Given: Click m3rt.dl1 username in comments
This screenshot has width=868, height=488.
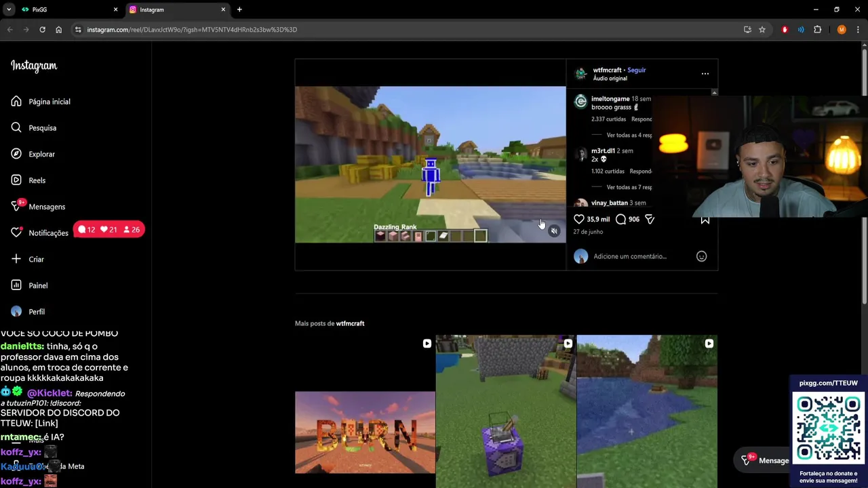Looking at the screenshot, I should (x=603, y=151).
